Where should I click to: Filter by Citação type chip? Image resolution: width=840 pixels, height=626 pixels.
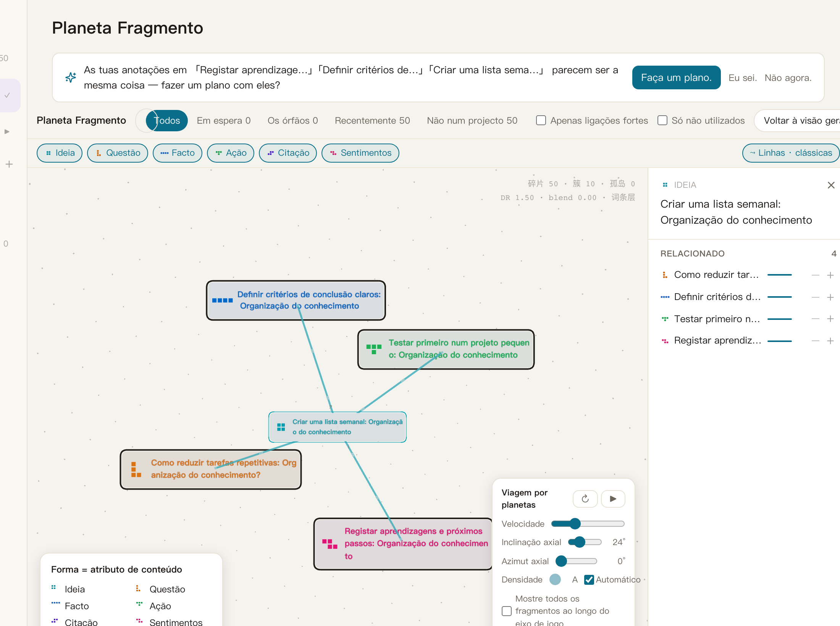point(288,153)
